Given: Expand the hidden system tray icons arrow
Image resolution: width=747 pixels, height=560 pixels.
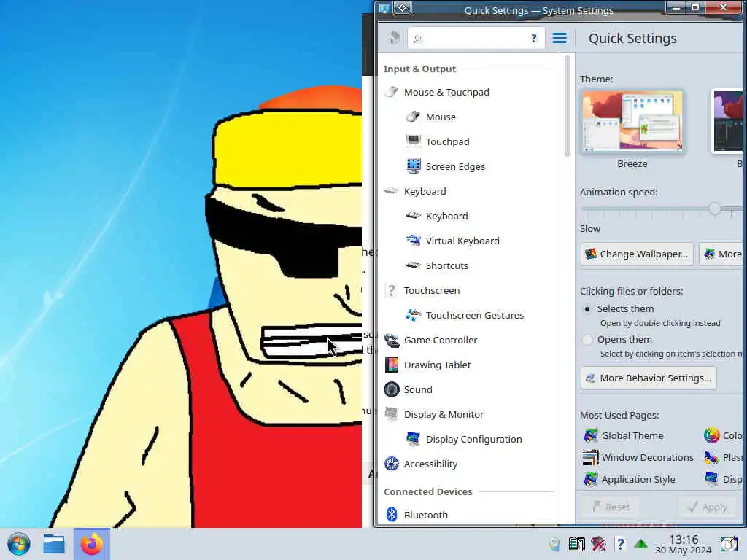Looking at the screenshot, I should pyautogui.click(x=640, y=544).
